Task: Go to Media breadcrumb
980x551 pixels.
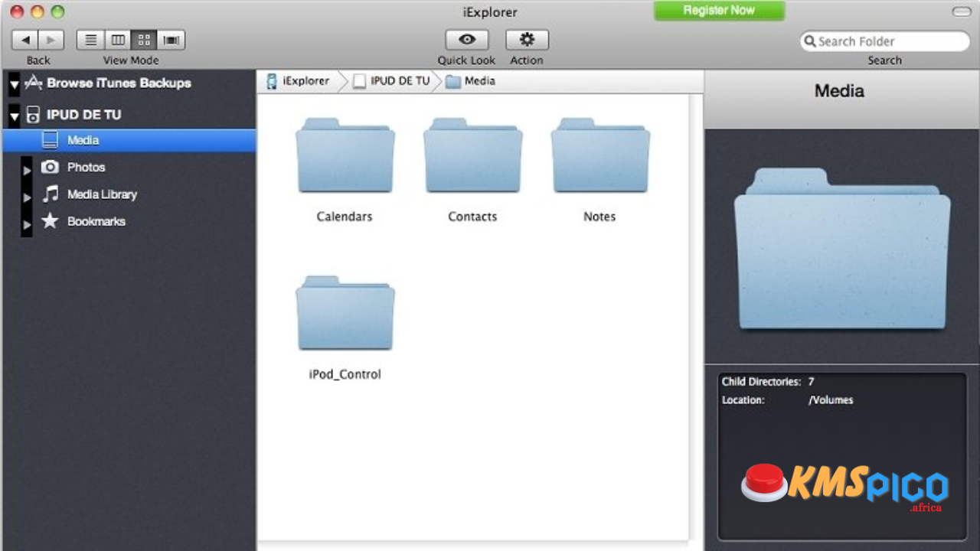Action: click(470, 80)
